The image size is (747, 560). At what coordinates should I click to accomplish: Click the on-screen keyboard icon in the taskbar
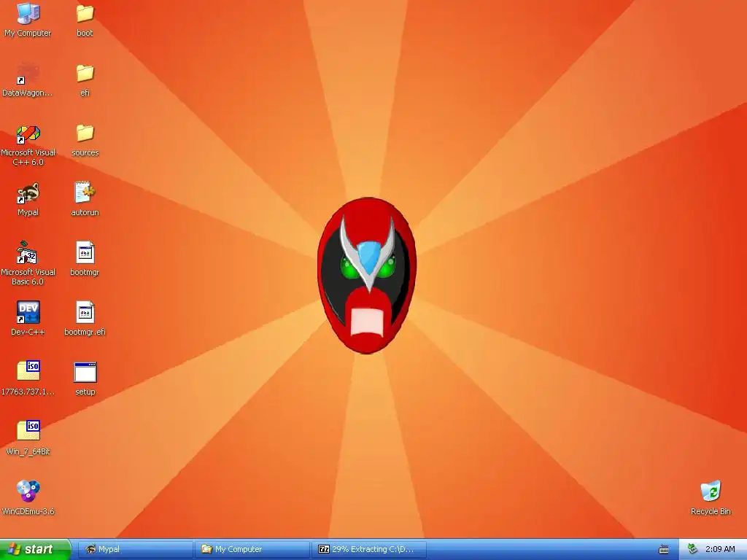[x=664, y=550]
